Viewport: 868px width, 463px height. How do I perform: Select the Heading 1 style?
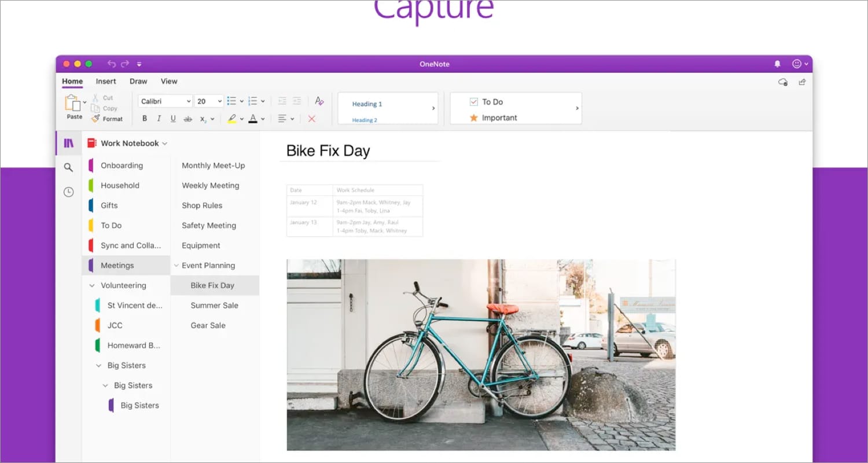[x=367, y=104]
